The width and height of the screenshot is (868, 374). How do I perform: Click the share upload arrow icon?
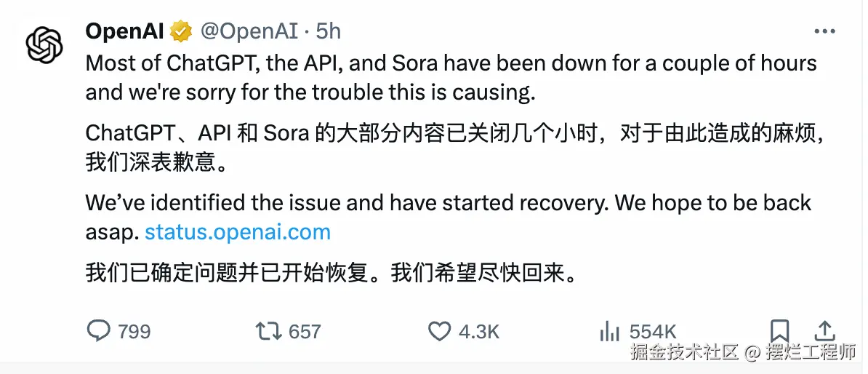(824, 329)
